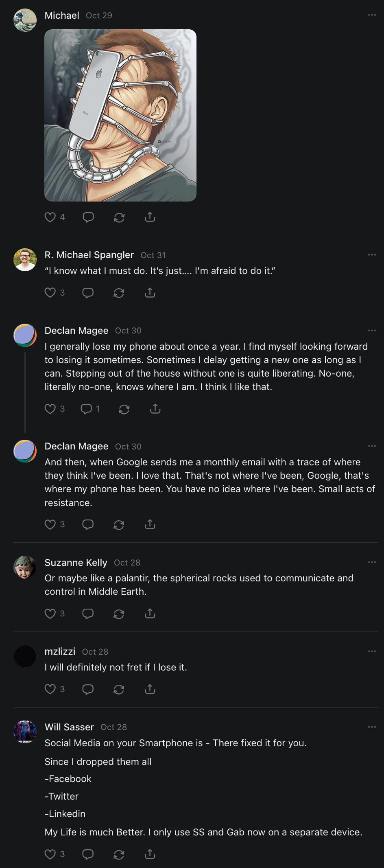This screenshot has height=868, width=384.
Task: Share Declan Magee's Google email comment
Action: 150,524
